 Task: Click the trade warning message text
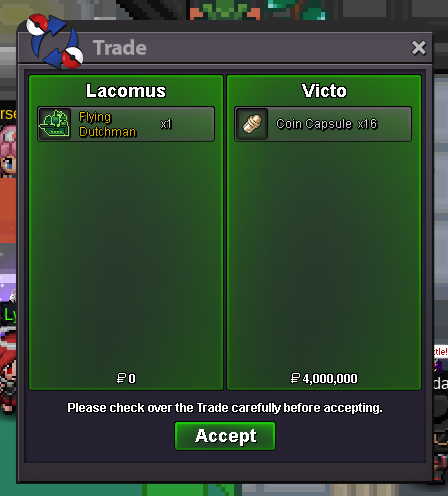click(x=225, y=408)
